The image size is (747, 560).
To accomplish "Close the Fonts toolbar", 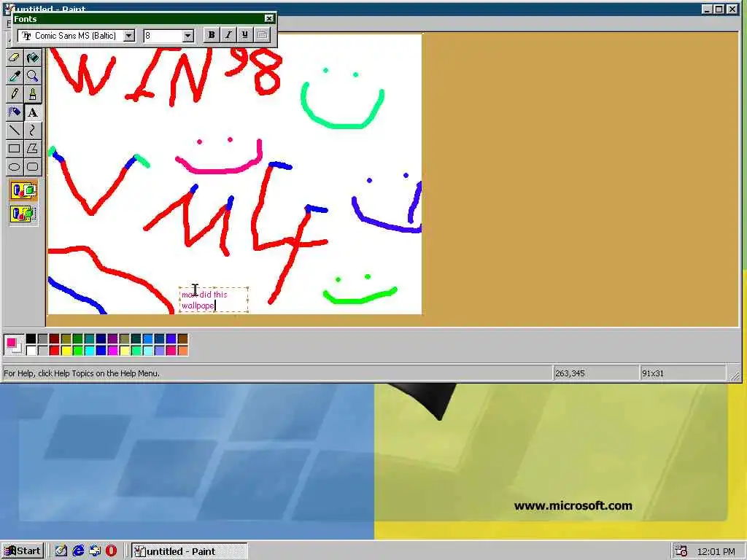I will [x=269, y=18].
